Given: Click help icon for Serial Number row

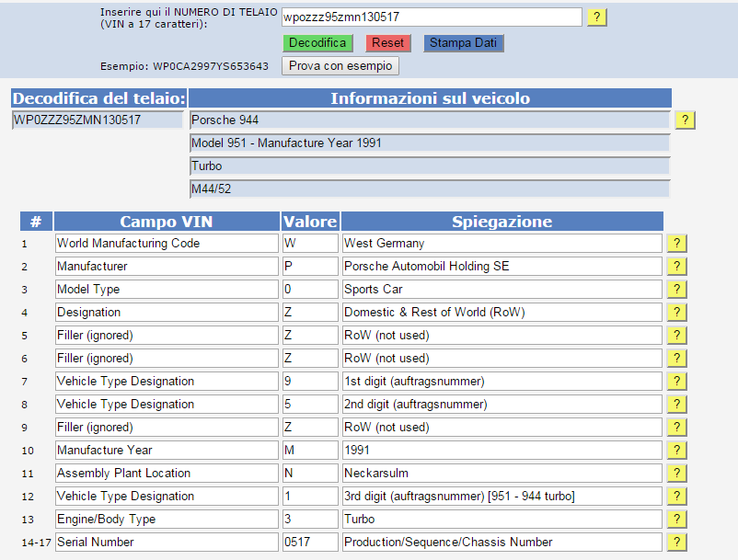Looking at the screenshot, I should (676, 543).
